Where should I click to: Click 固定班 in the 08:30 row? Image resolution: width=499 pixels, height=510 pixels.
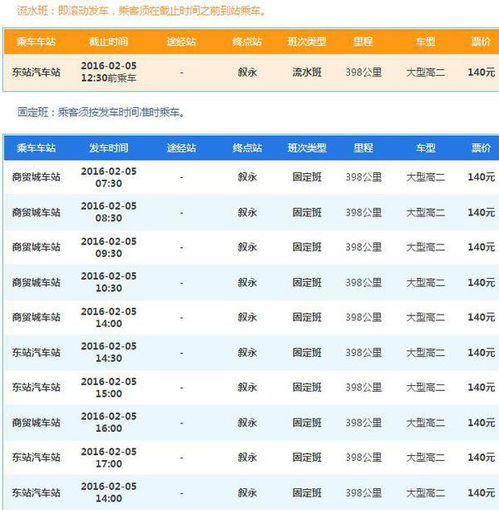coord(307,212)
